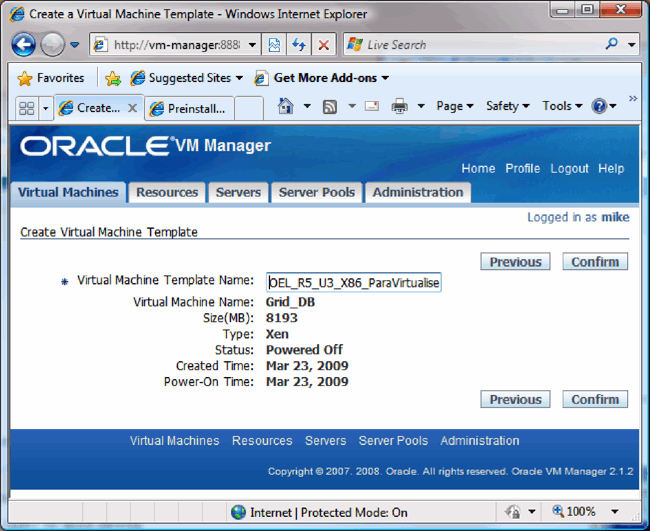This screenshot has height=531, width=650.
Task: Click the Internet zone globe icon
Action: 238,512
